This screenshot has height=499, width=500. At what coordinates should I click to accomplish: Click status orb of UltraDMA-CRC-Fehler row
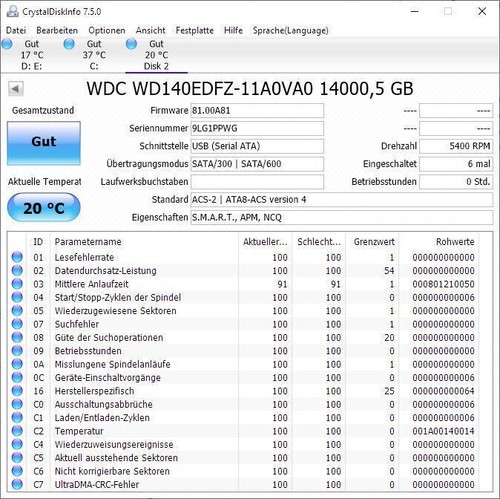(17, 484)
